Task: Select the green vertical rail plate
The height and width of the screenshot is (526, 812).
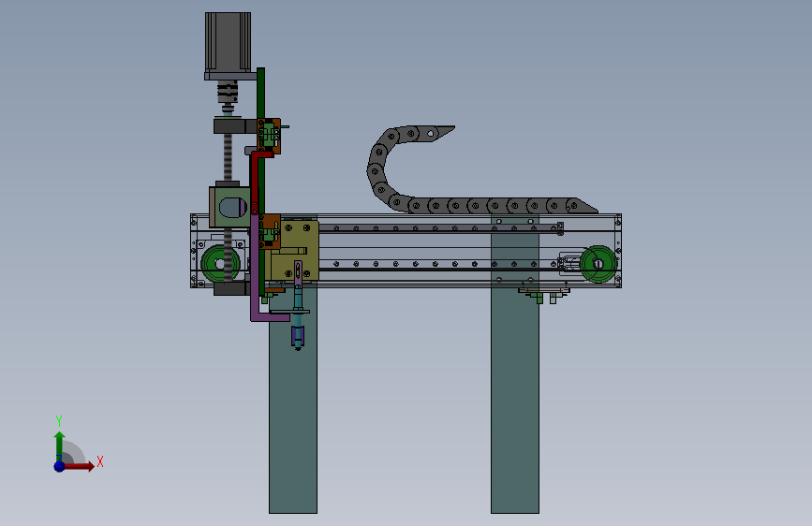Action: point(260,94)
